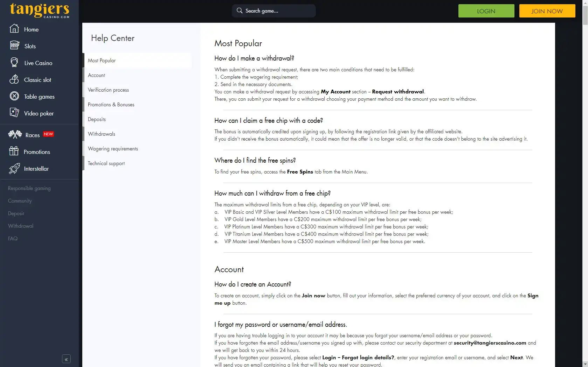
Task: Click the Home house icon
Action: pos(14,29)
